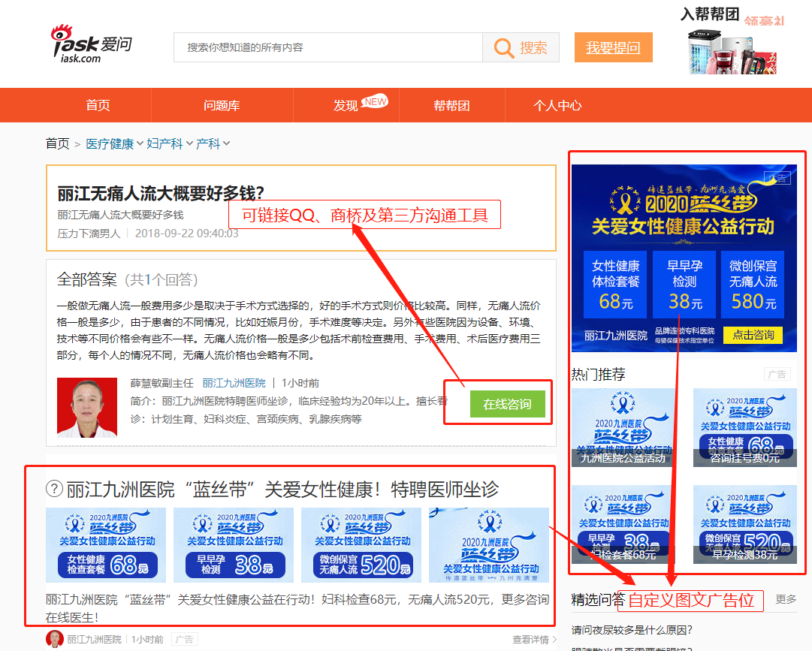Expand the 产科 breadcrumb dropdown
This screenshot has height=651, width=812.
(226, 143)
